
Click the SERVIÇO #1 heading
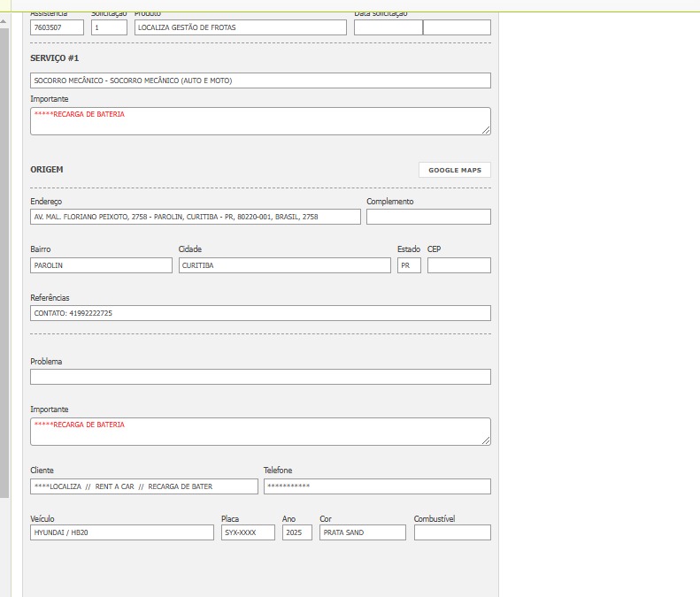(55, 58)
